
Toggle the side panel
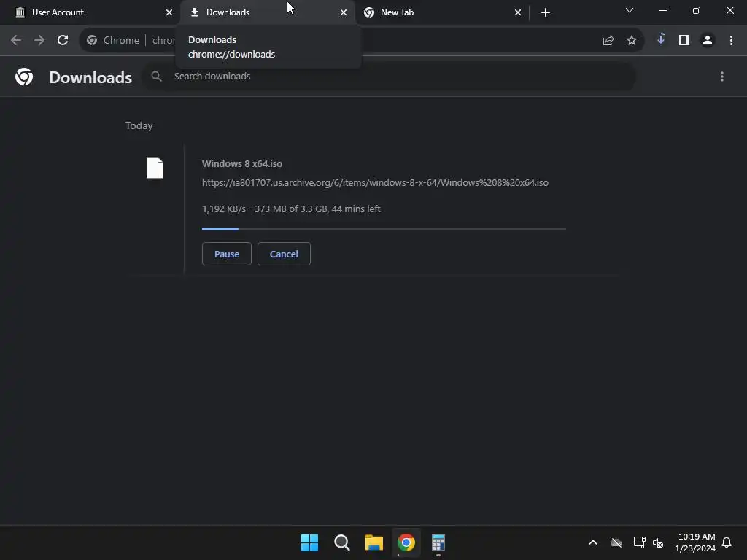click(684, 41)
